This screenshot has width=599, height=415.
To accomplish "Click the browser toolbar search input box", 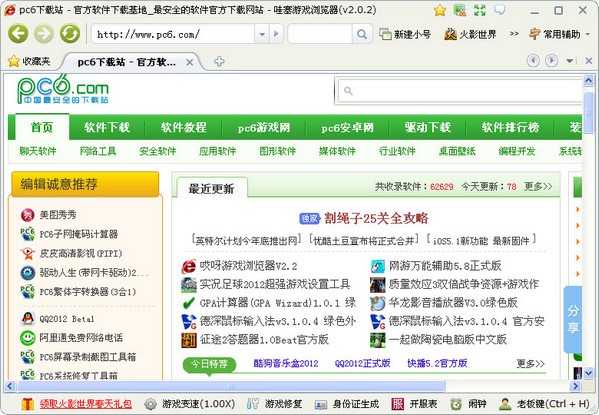I will [x=320, y=34].
